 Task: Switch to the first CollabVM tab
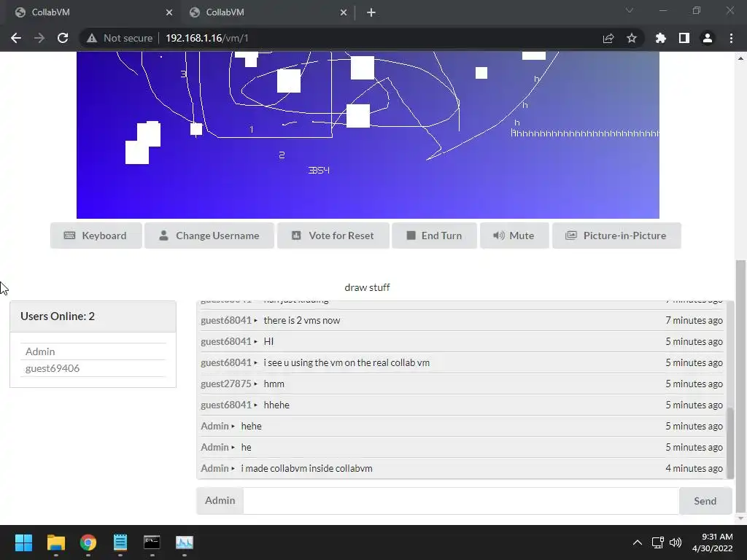pyautogui.click(x=90, y=12)
